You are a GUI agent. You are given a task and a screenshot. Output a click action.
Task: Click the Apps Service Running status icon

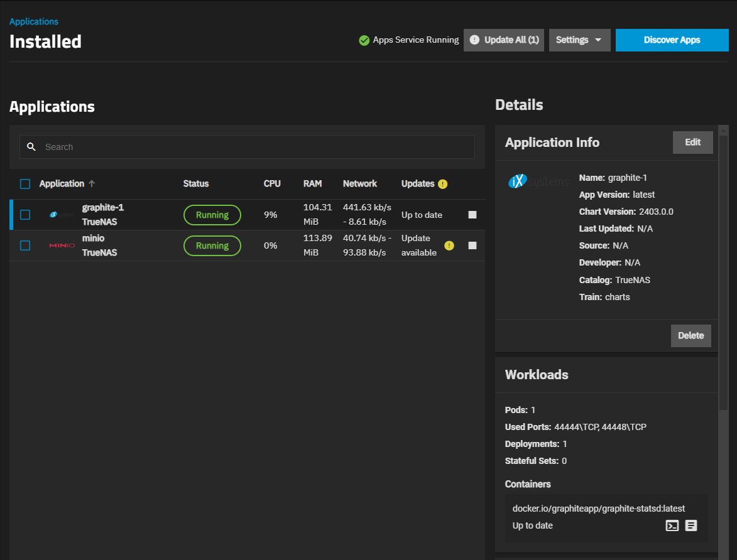(364, 40)
